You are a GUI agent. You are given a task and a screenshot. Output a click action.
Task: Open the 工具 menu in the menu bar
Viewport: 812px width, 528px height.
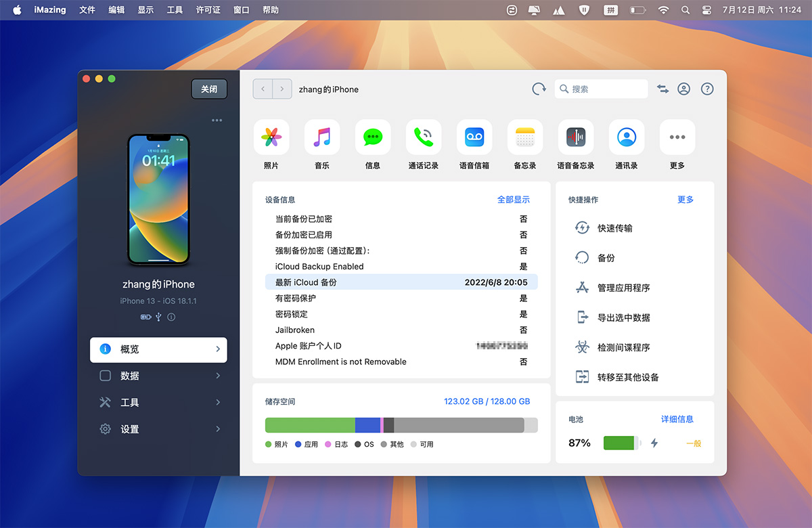[x=175, y=10]
